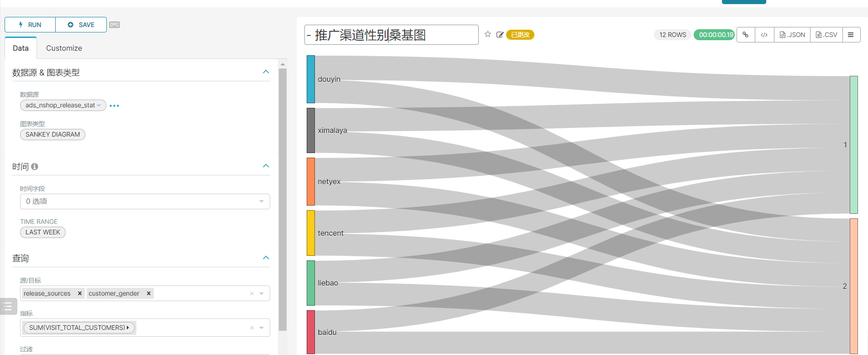
Task: Click scrollbar up arrow in left panel
Action: pyautogui.click(x=282, y=64)
